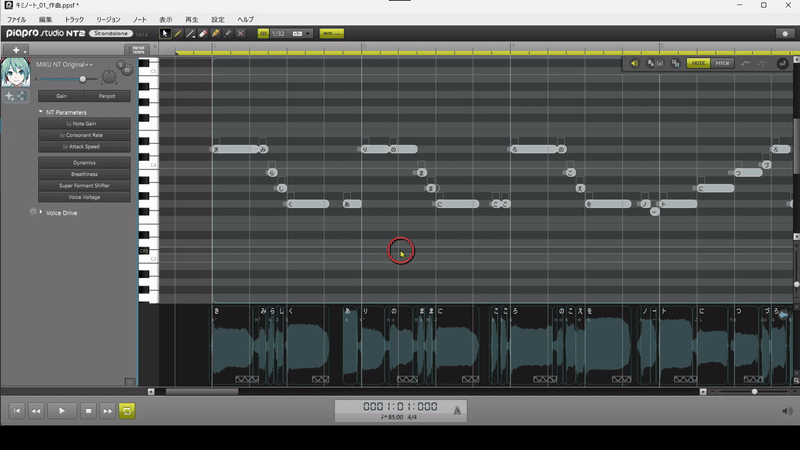The width and height of the screenshot is (800, 450).
Task: Open the ファイル menu
Action: coord(16,19)
